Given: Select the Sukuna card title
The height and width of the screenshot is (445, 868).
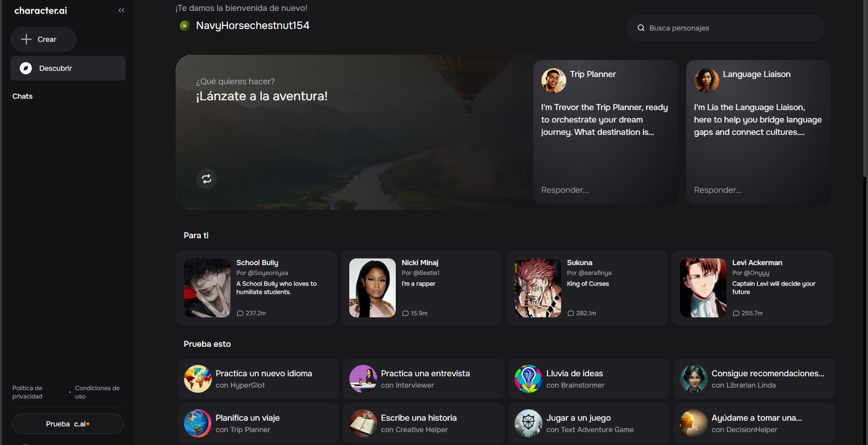Looking at the screenshot, I should (x=580, y=263).
